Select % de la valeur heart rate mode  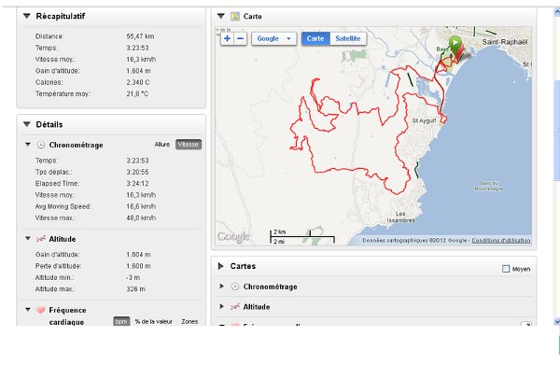pyautogui.click(x=154, y=321)
